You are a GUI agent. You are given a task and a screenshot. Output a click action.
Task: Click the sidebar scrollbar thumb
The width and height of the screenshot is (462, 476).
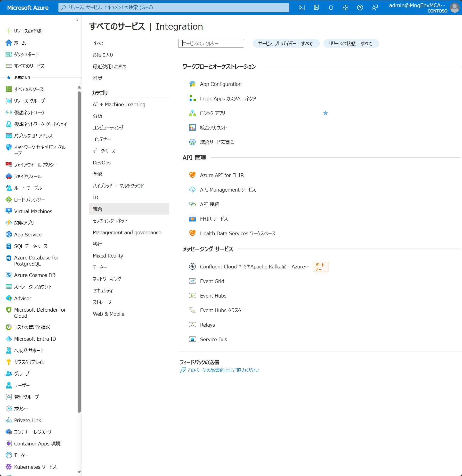pyautogui.click(x=79, y=252)
